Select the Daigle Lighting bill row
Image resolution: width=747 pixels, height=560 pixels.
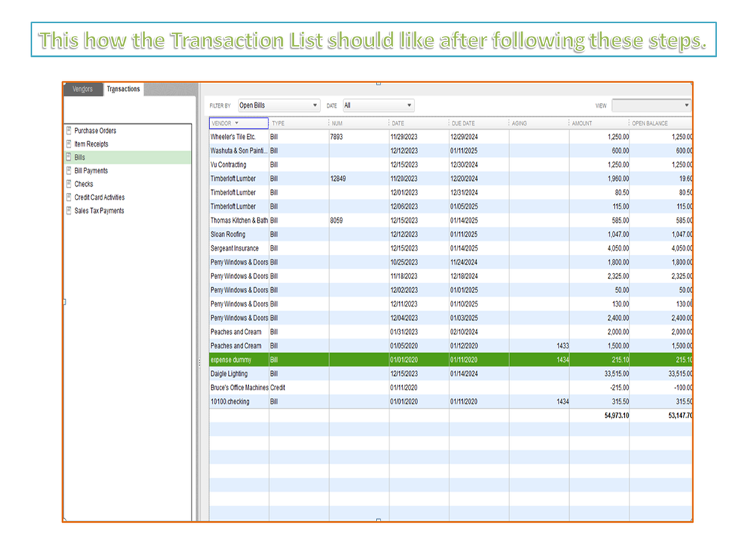[x=451, y=374]
